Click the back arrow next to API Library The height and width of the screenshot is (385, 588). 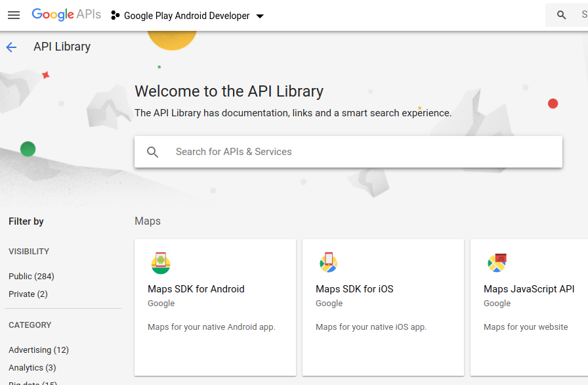(11, 47)
